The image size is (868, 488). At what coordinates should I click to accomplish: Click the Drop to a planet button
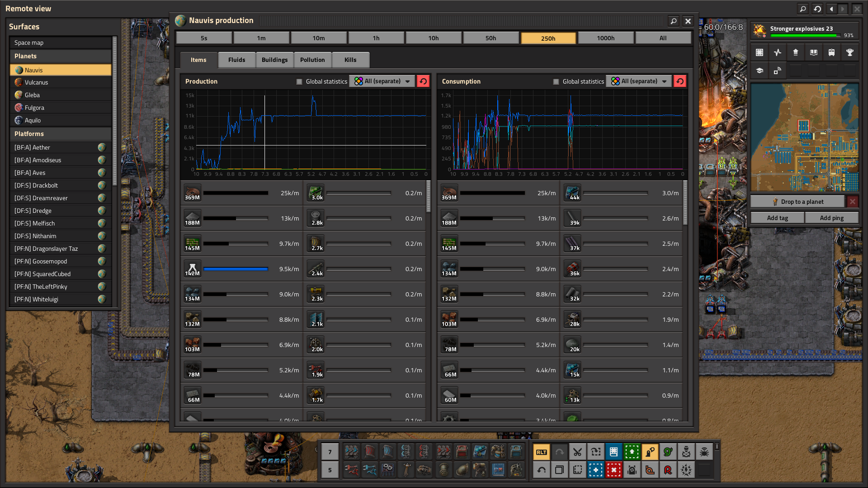pos(797,202)
